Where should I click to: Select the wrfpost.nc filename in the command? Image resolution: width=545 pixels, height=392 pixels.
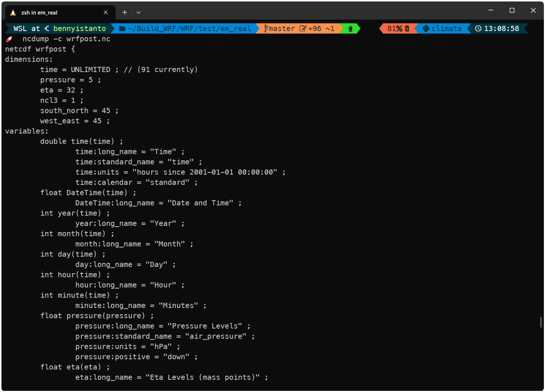click(x=88, y=38)
